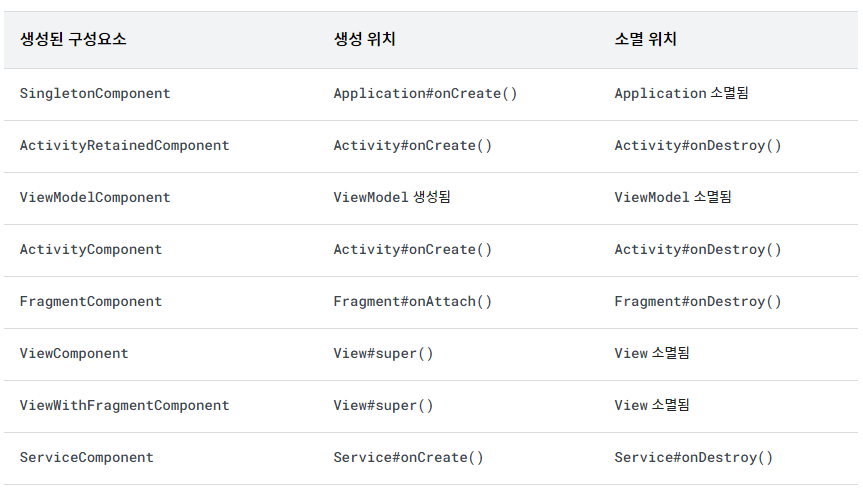Click 'View 소멸됨' in the ViewComponent row
The image size is (863, 503).
652,353
